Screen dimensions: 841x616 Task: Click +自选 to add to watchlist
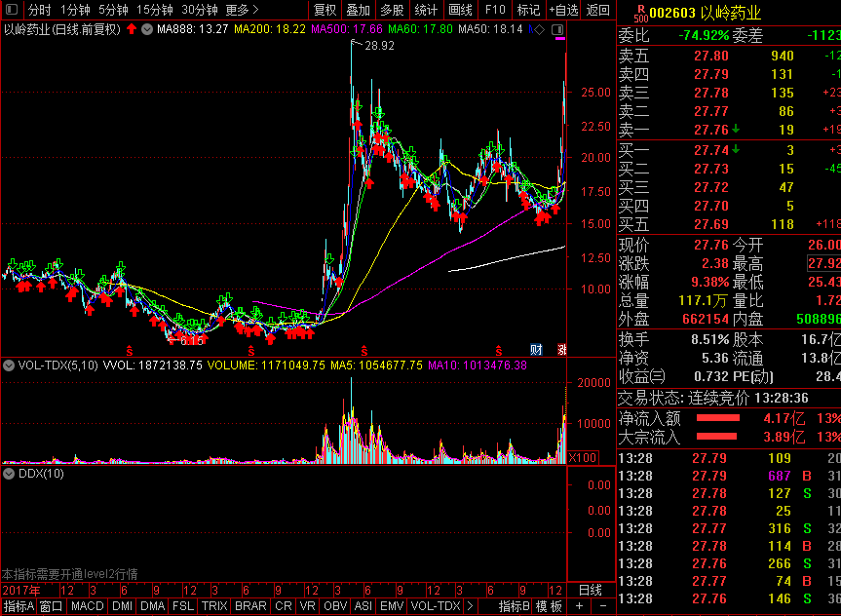tap(562, 10)
